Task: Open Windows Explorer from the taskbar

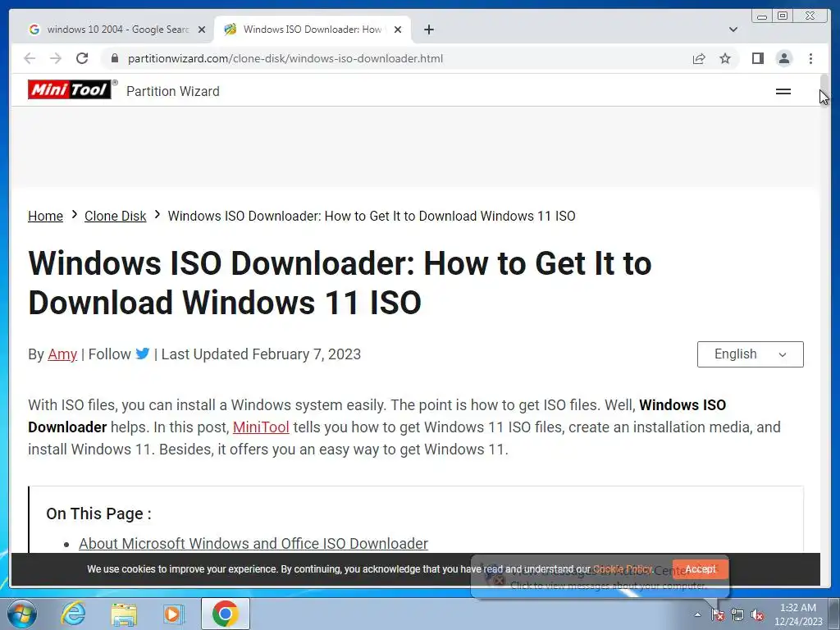Action: pyautogui.click(x=124, y=614)
